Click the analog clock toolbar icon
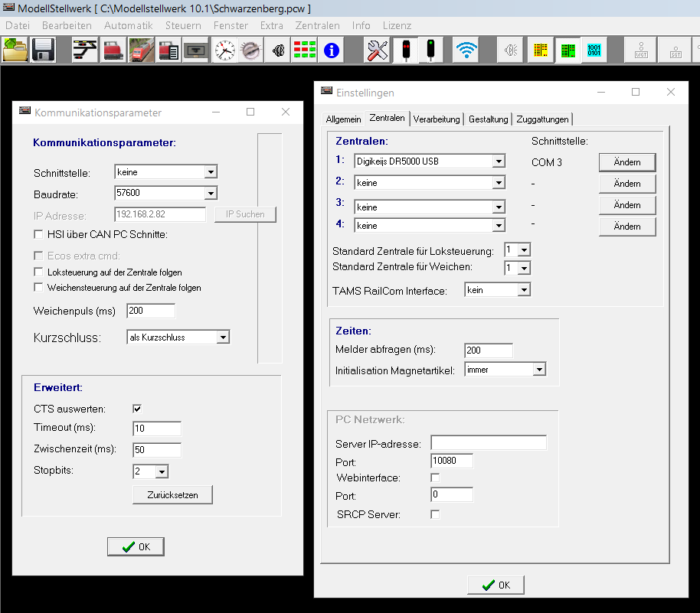This screenshot has height=613, width=700. coord(224,50)
